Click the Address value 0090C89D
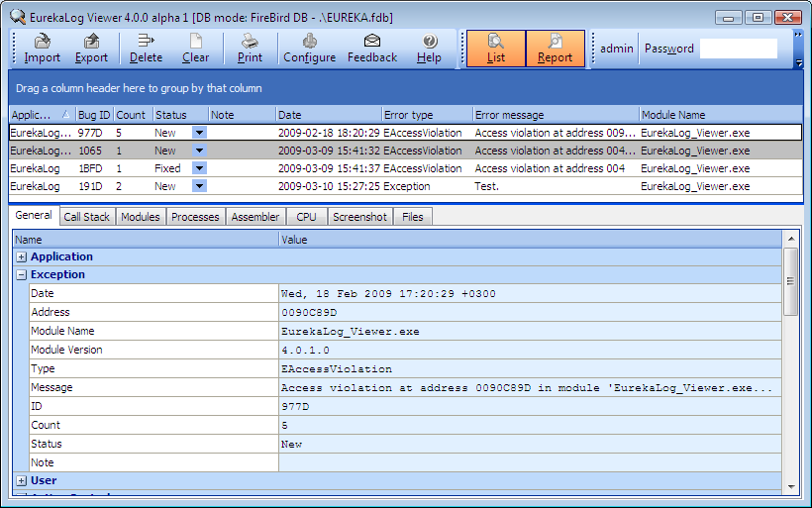Screen dimensions: 812x508 (x=309, y=313)
